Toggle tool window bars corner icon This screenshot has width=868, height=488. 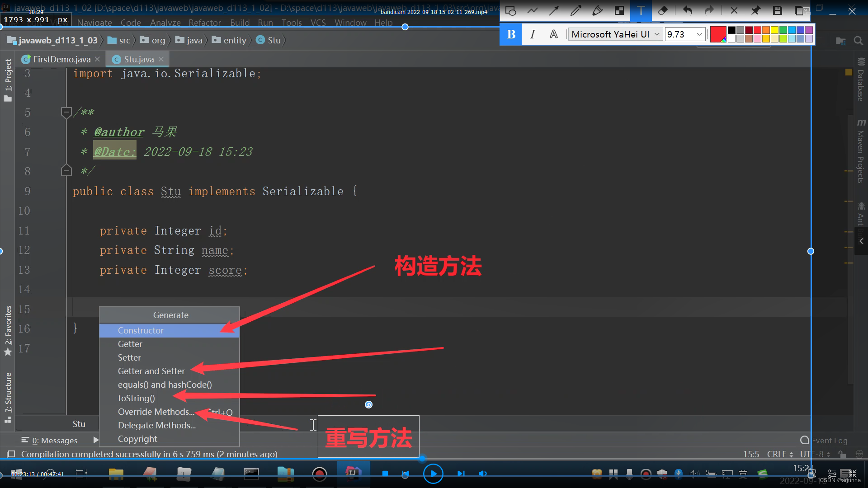tap(11, 454)
